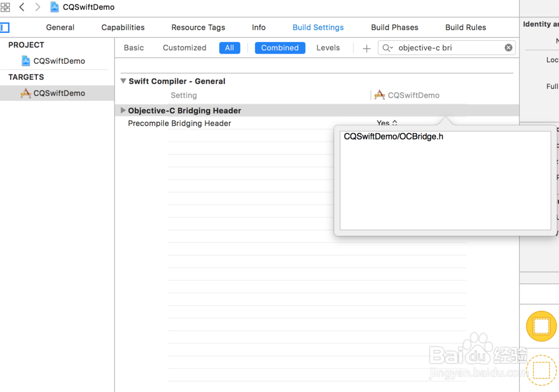The width and height of the screenshot is (559, 392).
Task: Click the CQSwiftDemo column header label
Action: [414, 95]
